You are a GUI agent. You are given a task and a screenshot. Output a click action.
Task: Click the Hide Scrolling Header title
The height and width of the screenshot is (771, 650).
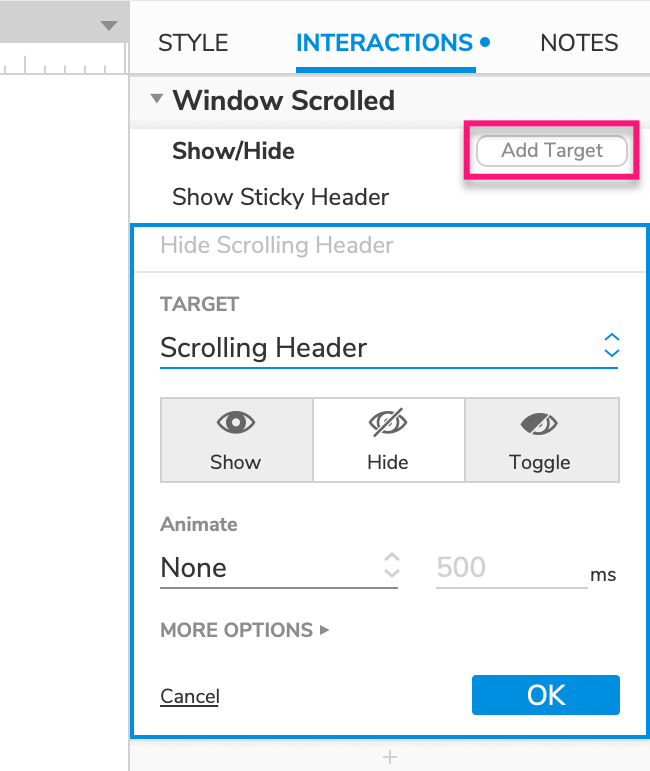(277, 245)
